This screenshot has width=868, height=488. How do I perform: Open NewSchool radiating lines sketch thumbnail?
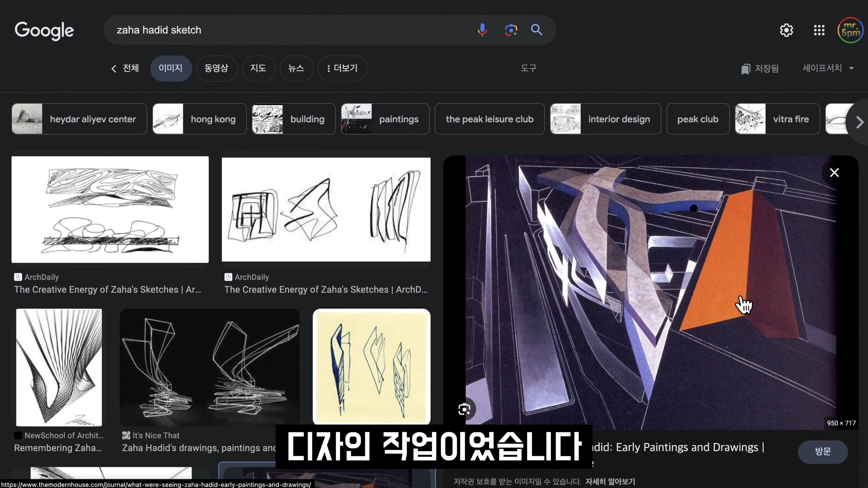coord(59,367)
